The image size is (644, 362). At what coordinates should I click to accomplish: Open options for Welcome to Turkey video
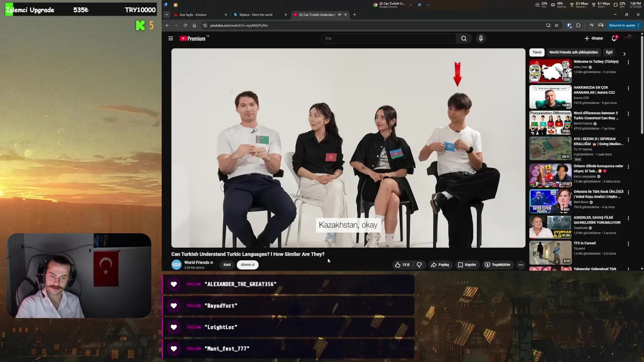[x=628, y=62]
